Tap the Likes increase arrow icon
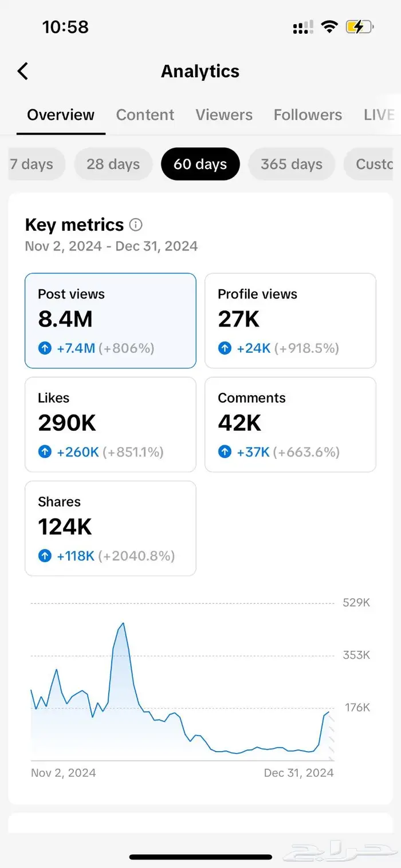 coord(45,452)
